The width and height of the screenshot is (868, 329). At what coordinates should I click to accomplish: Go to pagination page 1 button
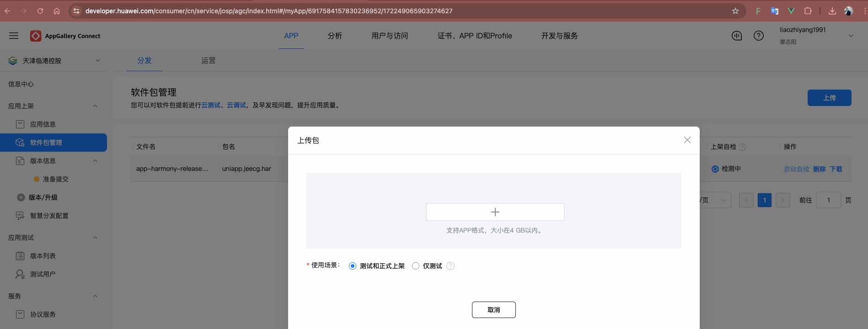point(765,200)
